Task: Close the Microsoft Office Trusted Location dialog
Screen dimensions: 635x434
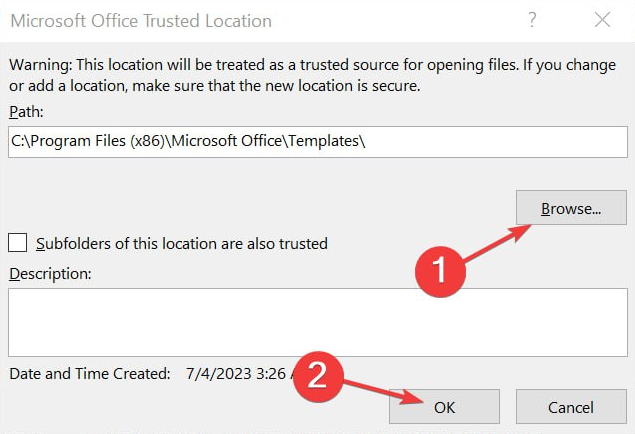Action: coord(602,20)
